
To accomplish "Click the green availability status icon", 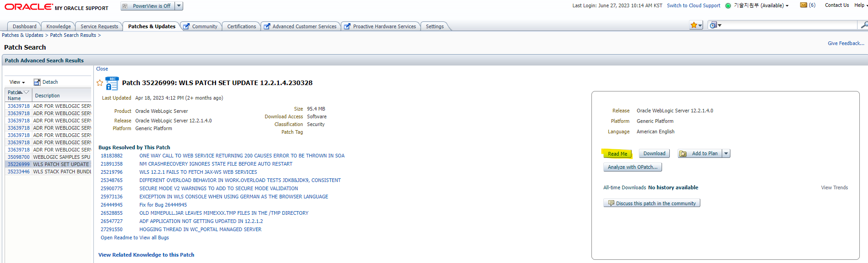I will pyautogui.click(x=728, y=5).
